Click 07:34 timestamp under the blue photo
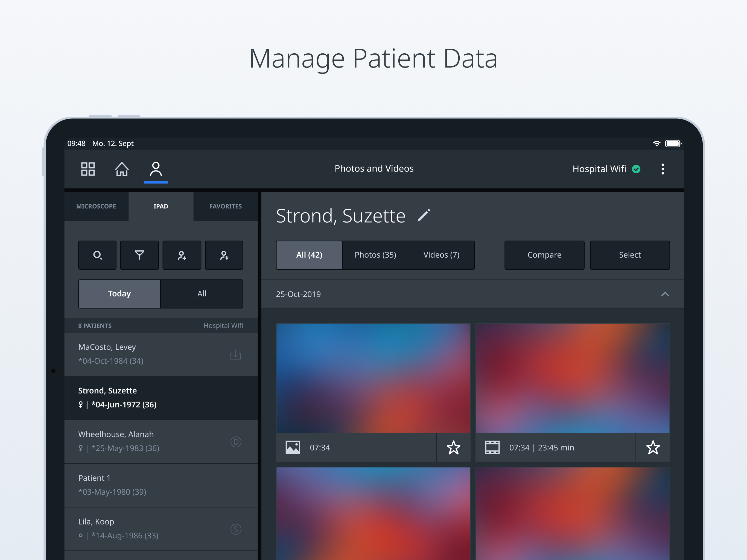Screen dimensions: 747x560 320,448
